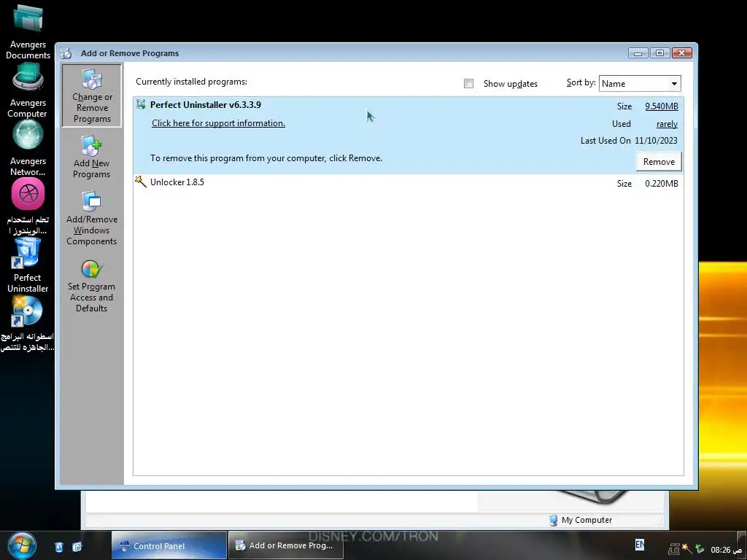Image resolution: width=747 pixels, height=560 pixels.
Task: Open Click here for support information link
Action: [218, 122]
